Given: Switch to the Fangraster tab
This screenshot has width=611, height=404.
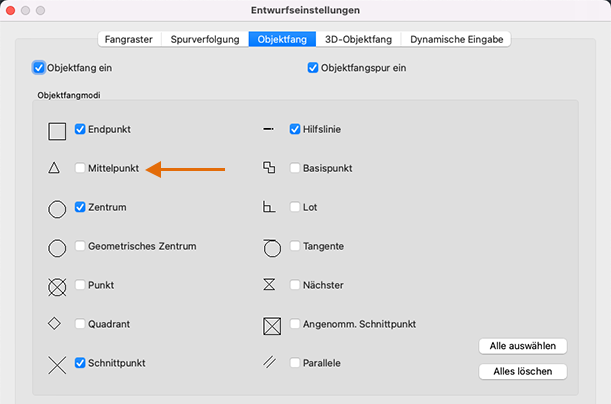Looking at the screenshot, I should tap(128, 39).
